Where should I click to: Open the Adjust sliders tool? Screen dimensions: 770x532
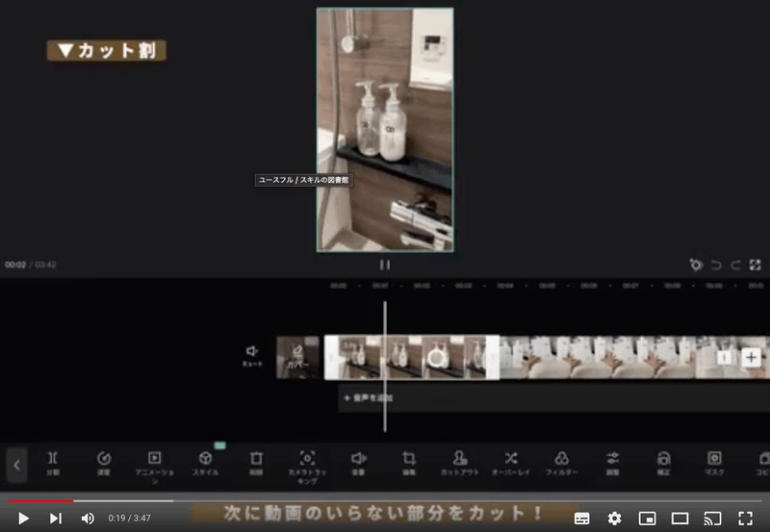click(612, 463)
